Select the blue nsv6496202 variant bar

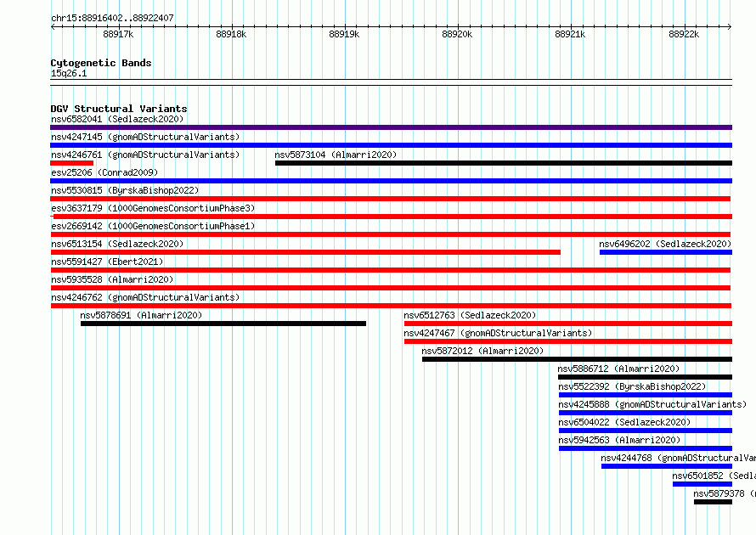pos(666,252)
